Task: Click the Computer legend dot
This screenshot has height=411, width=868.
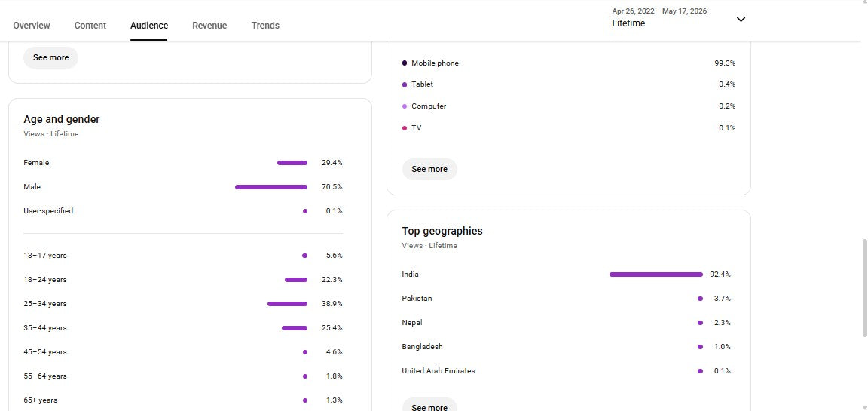Action: 405,106
